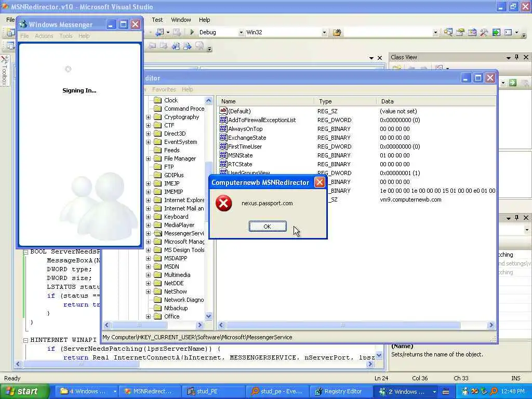Select the vm9.computernewb.com data value
Viewport: 532px width, 399px height.
tap(410, 199)
